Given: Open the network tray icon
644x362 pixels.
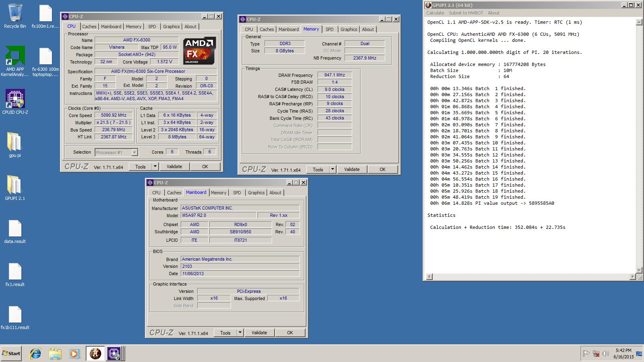Looking at the screenshot, I should click(x=596, y=354).
